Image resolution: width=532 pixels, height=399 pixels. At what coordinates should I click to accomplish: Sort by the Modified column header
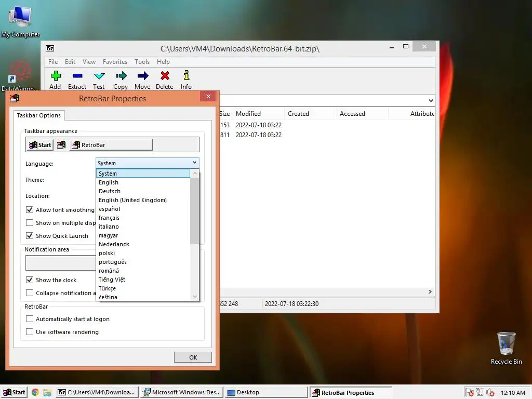(259, 114)
